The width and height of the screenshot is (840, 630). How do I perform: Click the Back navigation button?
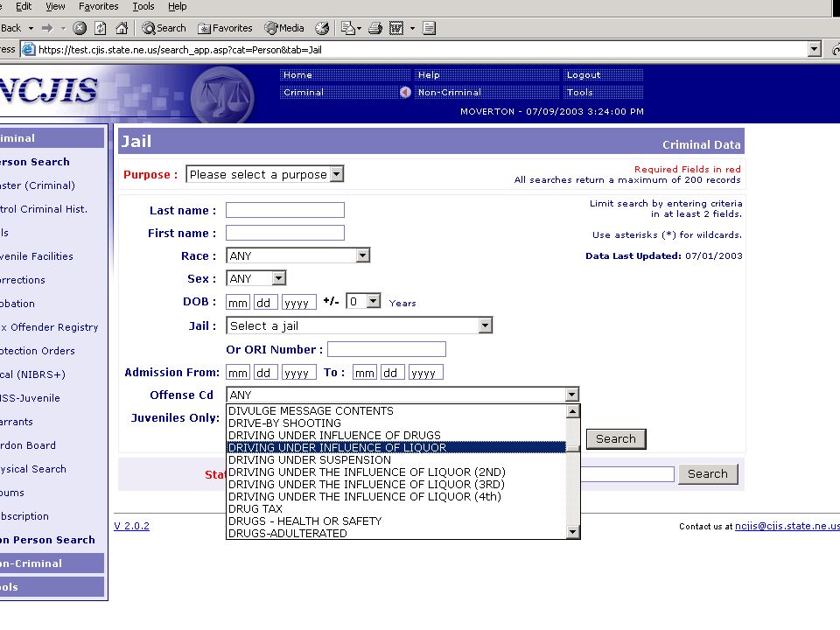pyautogui.click(x=10, y=28)
